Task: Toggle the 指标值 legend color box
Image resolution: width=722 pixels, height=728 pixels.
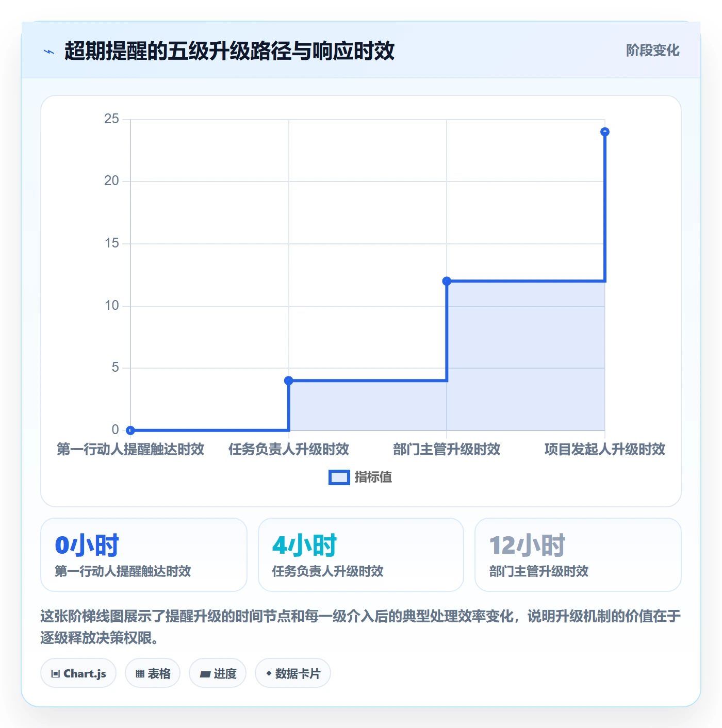Action: [x=339, y=477]
